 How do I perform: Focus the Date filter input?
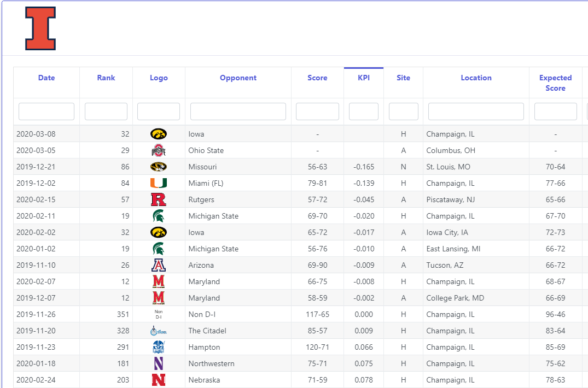point(46,111)
